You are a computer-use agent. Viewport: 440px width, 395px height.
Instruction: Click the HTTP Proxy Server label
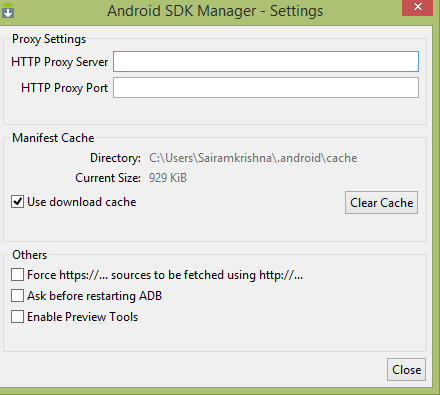tap(60, 62)
